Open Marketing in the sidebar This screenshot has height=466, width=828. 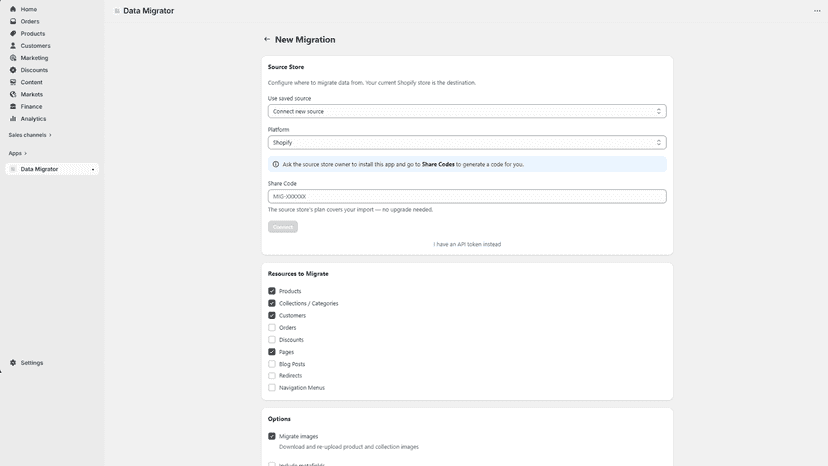point(34,58)
